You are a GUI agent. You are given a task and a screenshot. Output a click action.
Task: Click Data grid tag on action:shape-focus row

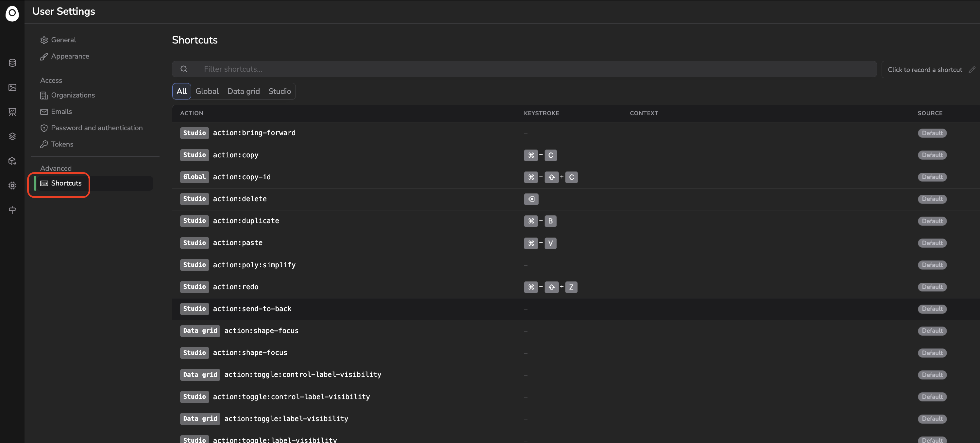pos(200,331)
